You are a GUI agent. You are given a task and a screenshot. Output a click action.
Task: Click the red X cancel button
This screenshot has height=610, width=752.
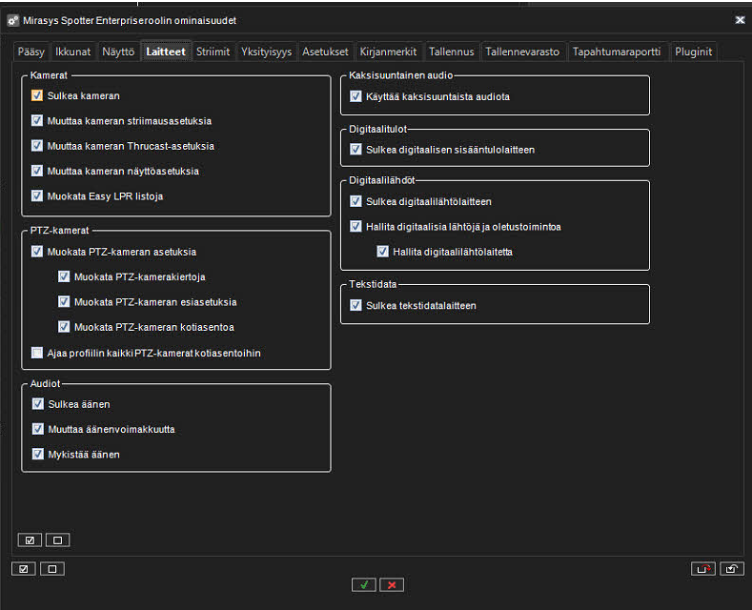pyautogui.click(x=390, y=584)
